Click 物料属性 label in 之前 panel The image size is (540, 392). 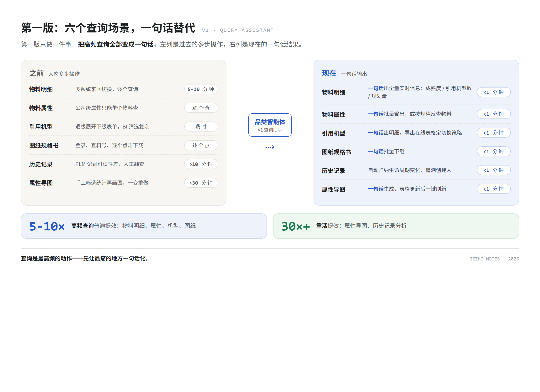coord(41,108)
